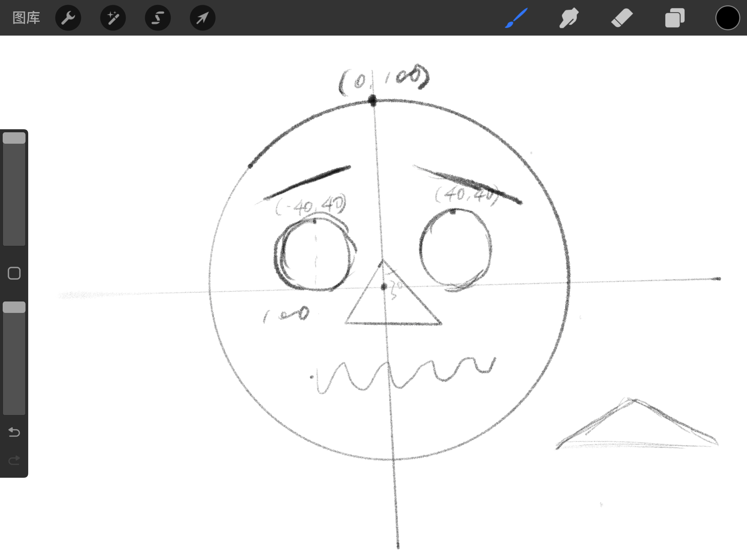Image resolution: width=747 pixels, height=560 pixels.
Task: Tap the square Modify button in sidebar
Action: (x=14, y=273)
